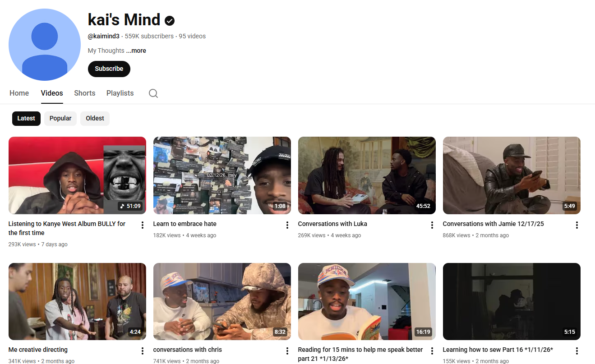Open the 'Learn to embrace hate' title link
Image resolution: width=595 pixels, height=364 pixels.
tap(185, 224)
